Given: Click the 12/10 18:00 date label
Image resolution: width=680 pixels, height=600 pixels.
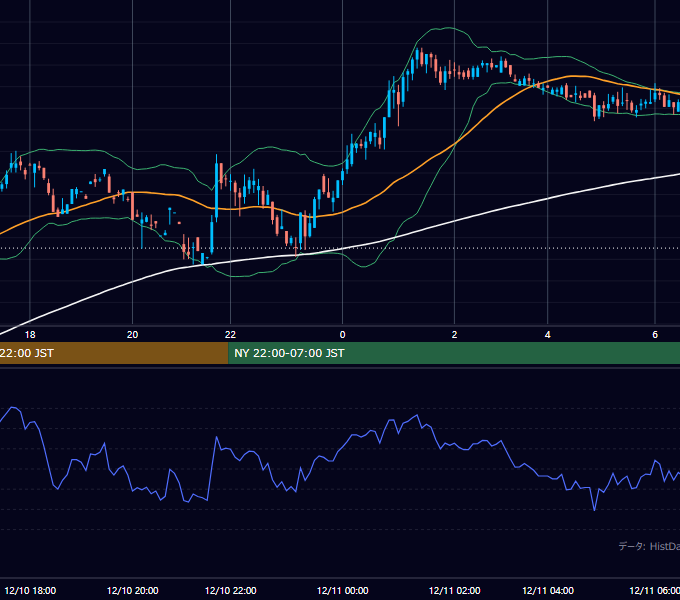Looking at the screenshot, I should coord(30,590).
